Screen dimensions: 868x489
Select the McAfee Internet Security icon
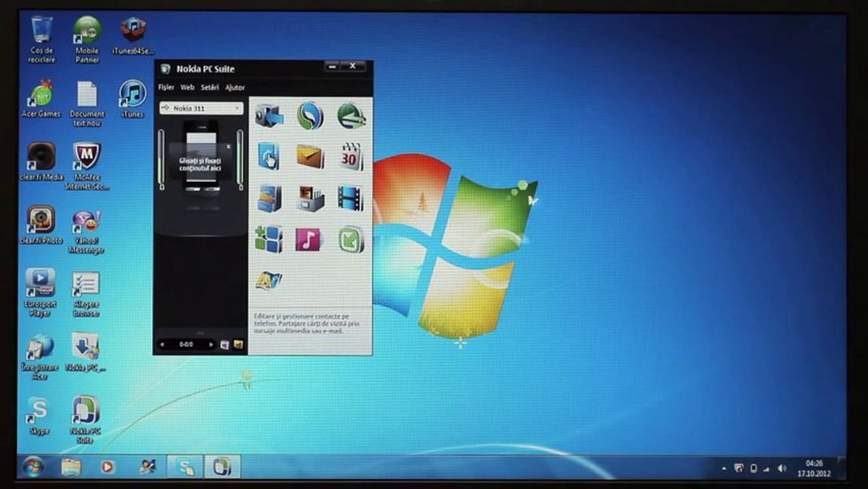(x=87, y=166)
